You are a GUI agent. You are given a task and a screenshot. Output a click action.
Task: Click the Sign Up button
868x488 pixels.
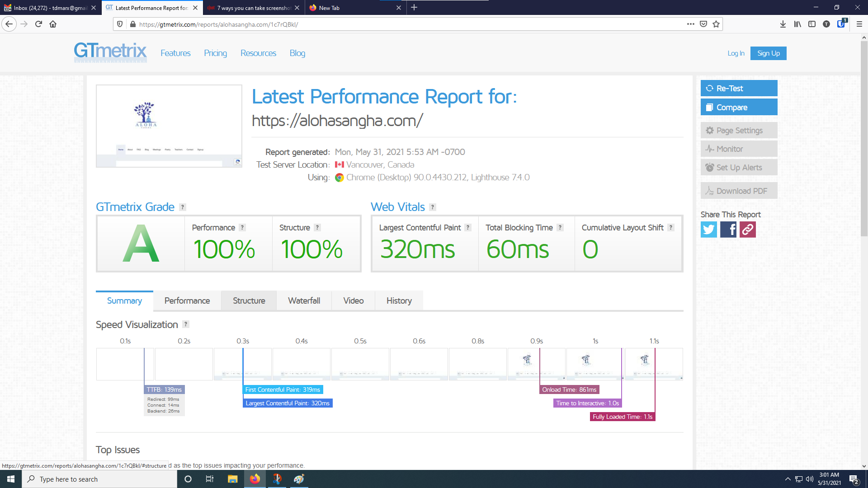pos(769,53)
